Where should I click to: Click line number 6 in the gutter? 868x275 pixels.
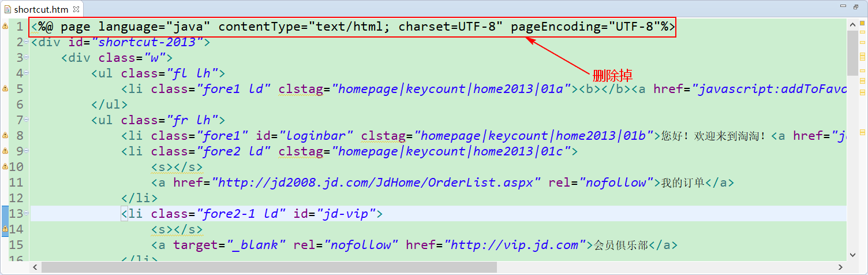(20, 104)
